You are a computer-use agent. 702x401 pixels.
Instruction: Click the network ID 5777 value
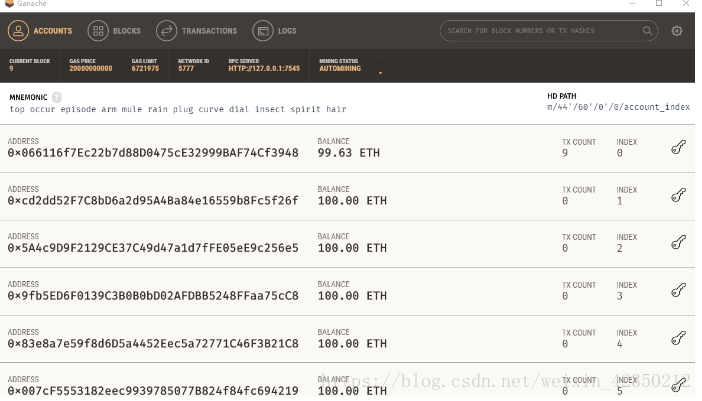186,68
